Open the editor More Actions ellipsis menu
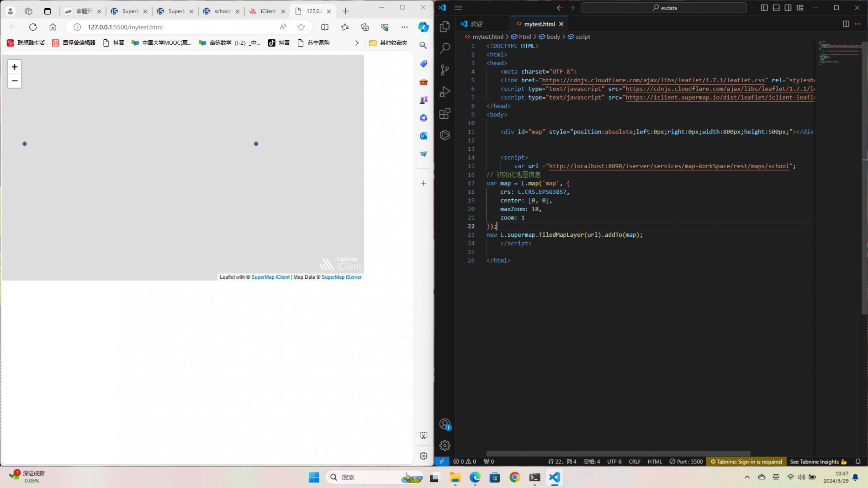 [857, 24]
